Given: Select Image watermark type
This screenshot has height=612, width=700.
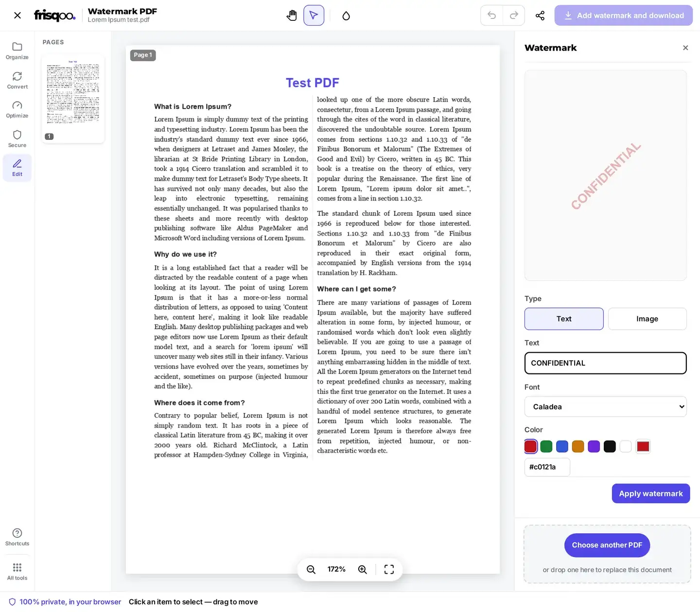Looking at the screenshot, I should (647, 319).
